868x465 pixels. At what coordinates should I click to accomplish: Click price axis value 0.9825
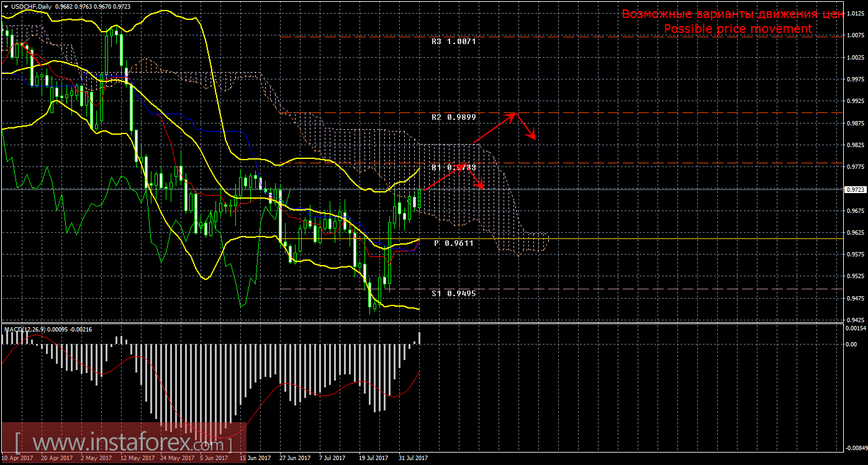pyautogui.click(x=854, y=145)
